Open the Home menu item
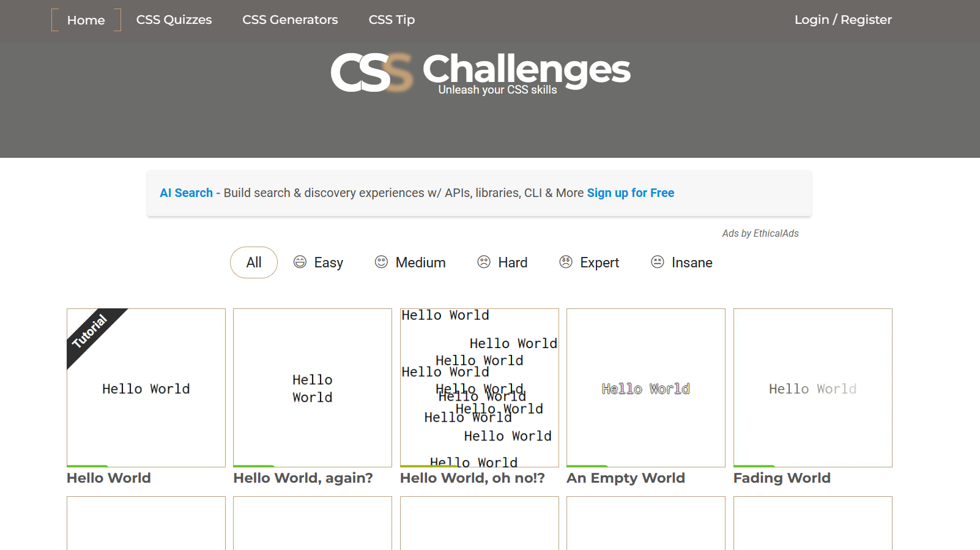This screenshot has width=980, height=550. coord(86,20)
